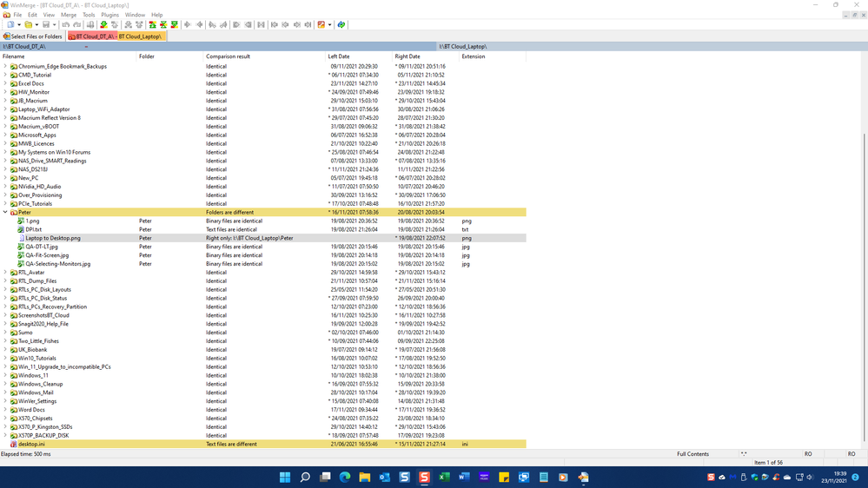Collapse the Peter folder
868x488 pixels.
pos(5,212)
